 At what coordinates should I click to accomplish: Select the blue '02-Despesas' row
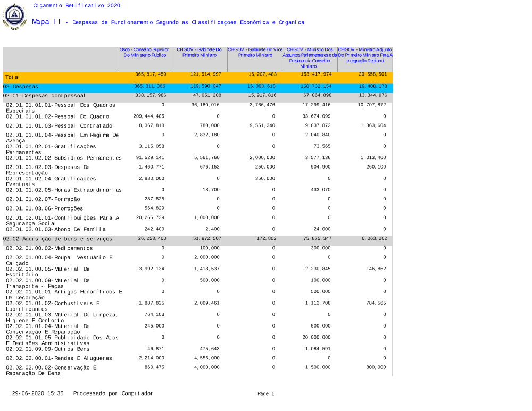tap(21, 86)
